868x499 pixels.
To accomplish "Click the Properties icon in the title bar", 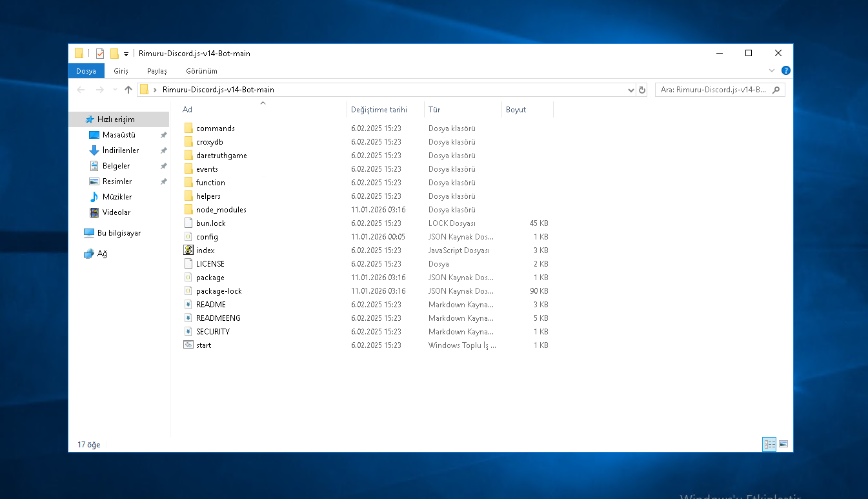I will pyautogui.click(x=99, y=54).
